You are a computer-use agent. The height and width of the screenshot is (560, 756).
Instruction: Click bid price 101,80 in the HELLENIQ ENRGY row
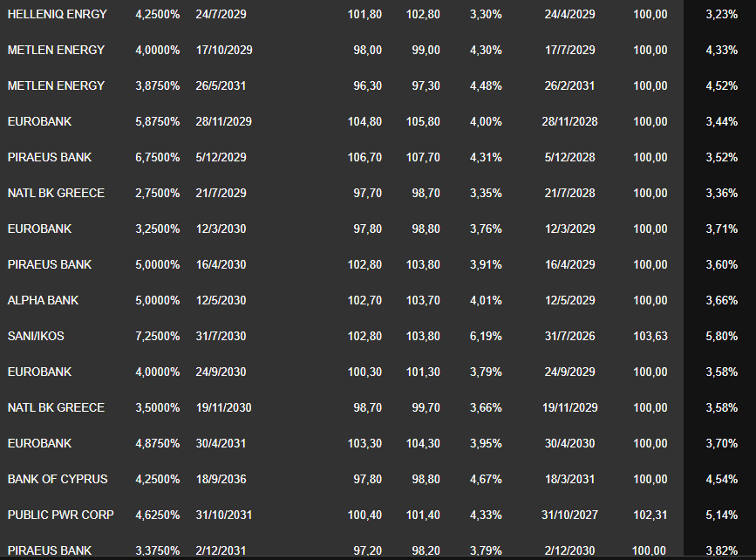(x=364, y=15)
